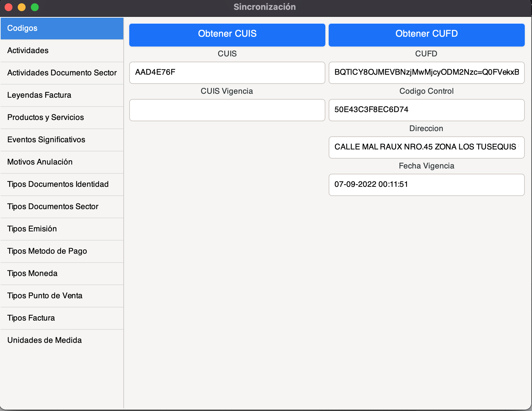Go to Actividades Documento Sector
The height and width of the screenshot is (411, 532).
pos(62,73)
